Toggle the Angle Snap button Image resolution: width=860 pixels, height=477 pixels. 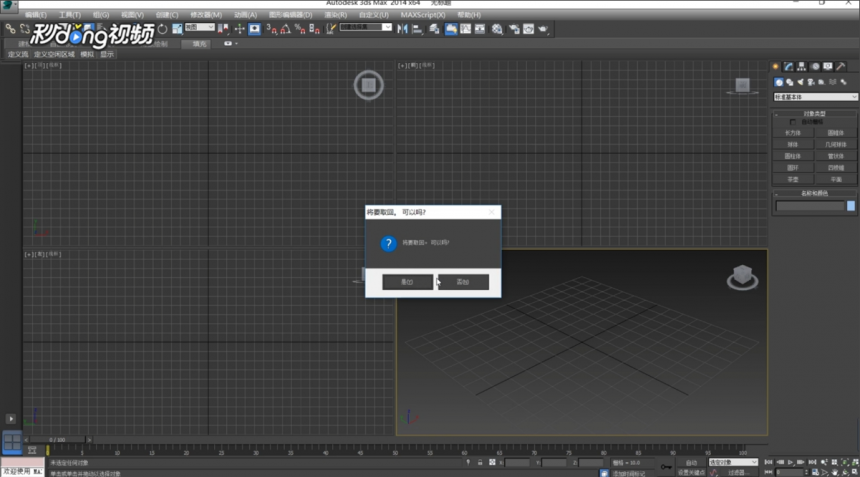[x=286, y=29]
